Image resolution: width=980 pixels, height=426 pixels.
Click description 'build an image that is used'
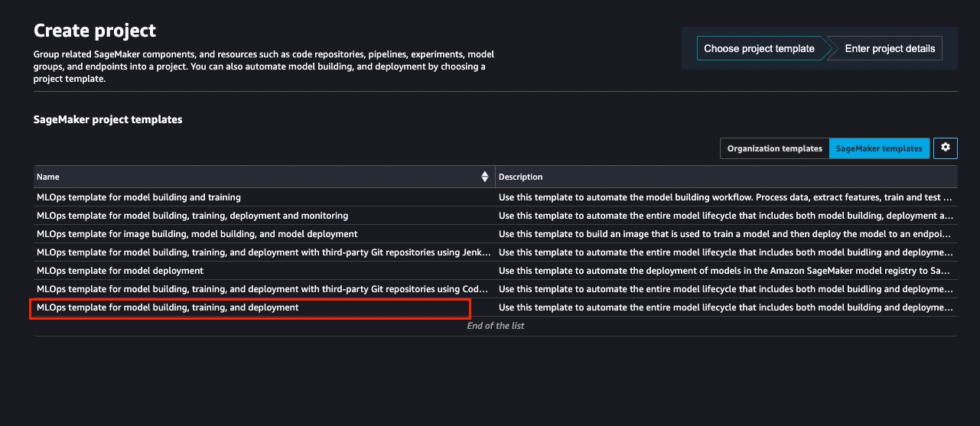[726, 234]
